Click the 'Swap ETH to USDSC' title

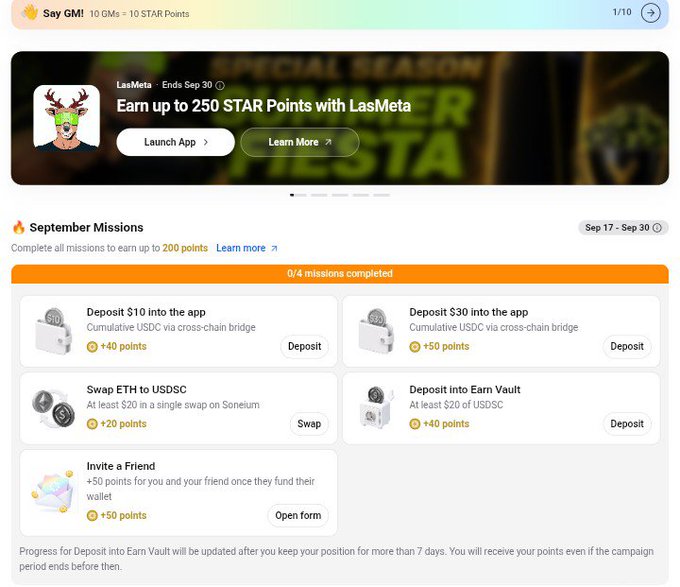[137, 389]
